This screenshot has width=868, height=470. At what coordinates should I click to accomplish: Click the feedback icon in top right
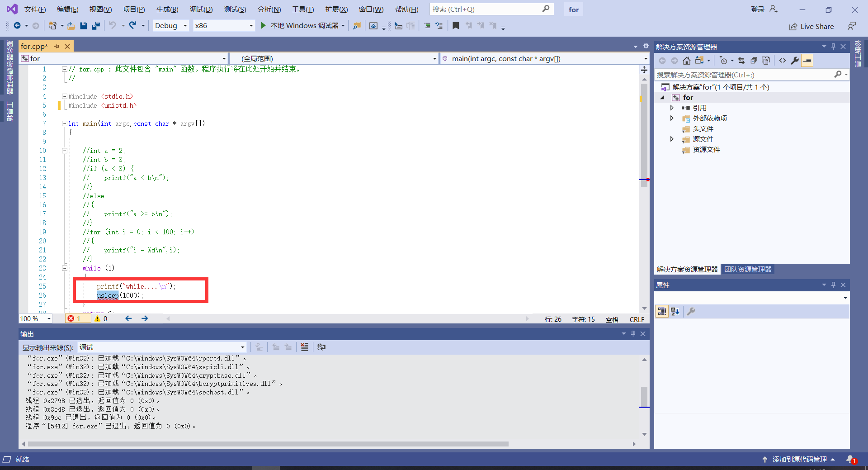tap(852, 26)
